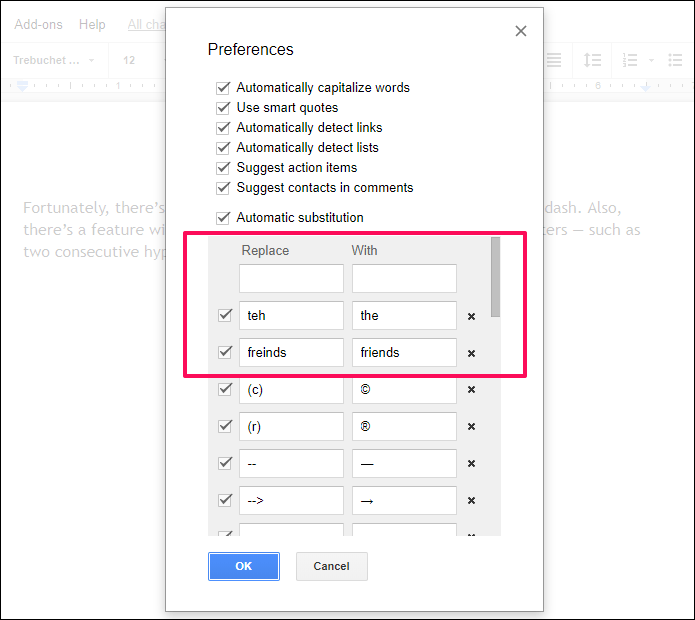Remove the (r) registered substitution row
The image size is (695, 620).
pyautogui.click(x=471, y=426)
